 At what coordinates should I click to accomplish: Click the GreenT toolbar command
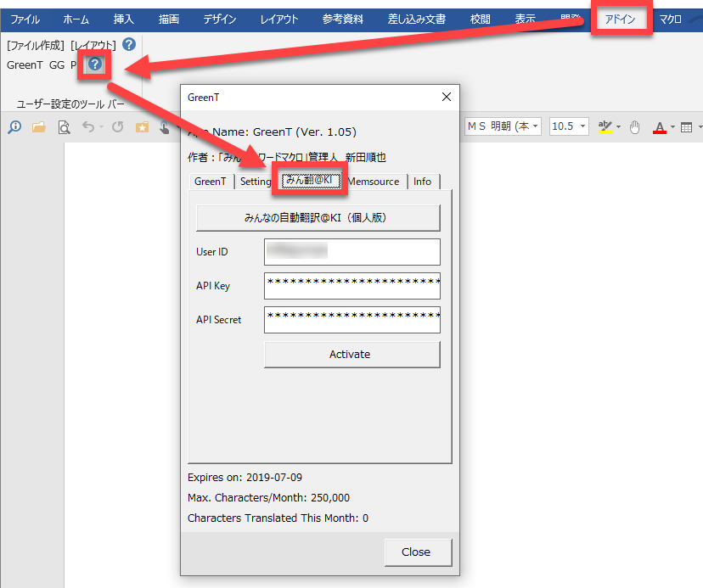(x=25, y=64)
